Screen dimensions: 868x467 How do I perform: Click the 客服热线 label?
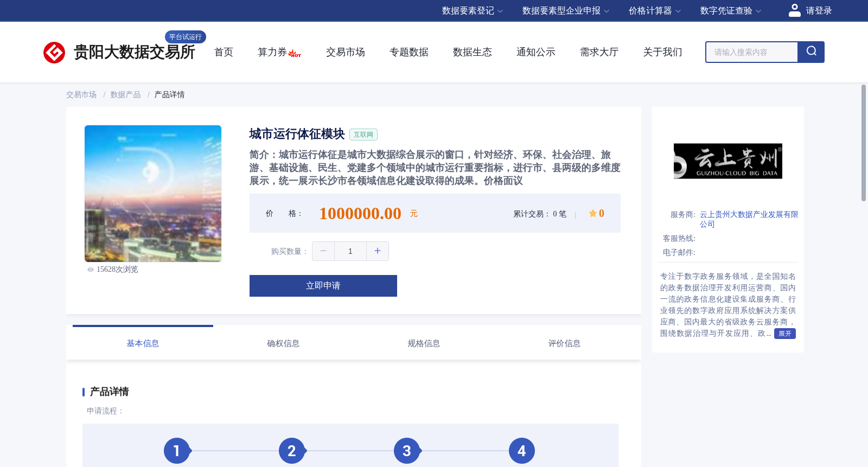point(679,239)
